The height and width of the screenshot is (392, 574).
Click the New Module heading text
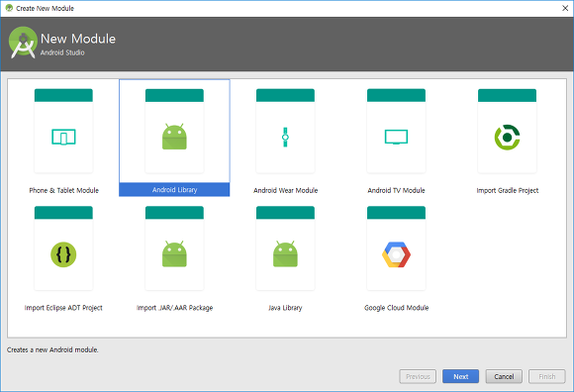(x=78, y=39)
